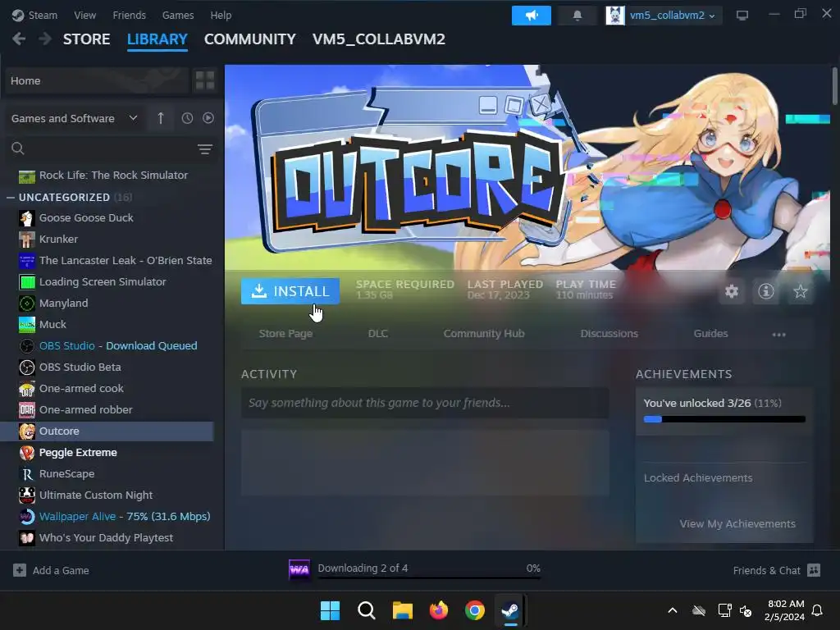Open Outcore DLC link
Viewport: 840px width, 630px height.
[377, 333]
